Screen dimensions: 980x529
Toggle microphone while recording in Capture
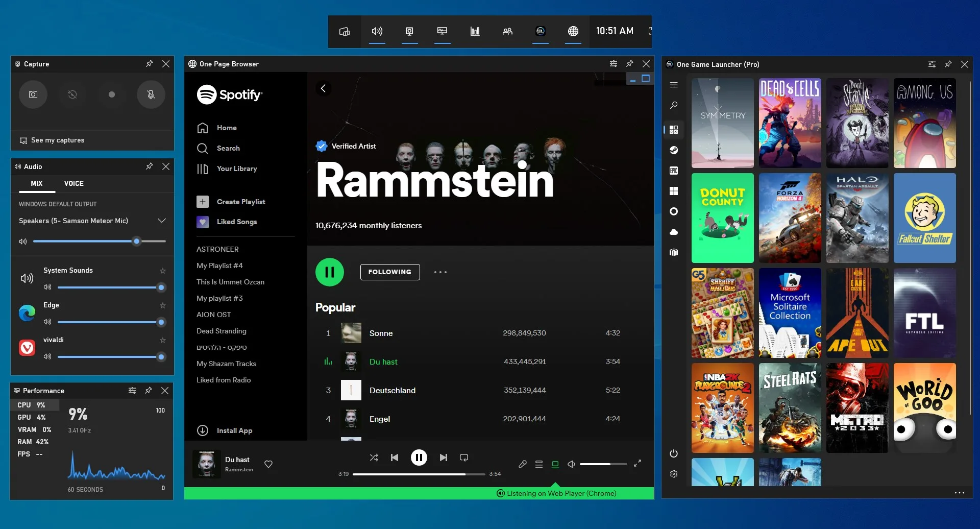(151, 94)
